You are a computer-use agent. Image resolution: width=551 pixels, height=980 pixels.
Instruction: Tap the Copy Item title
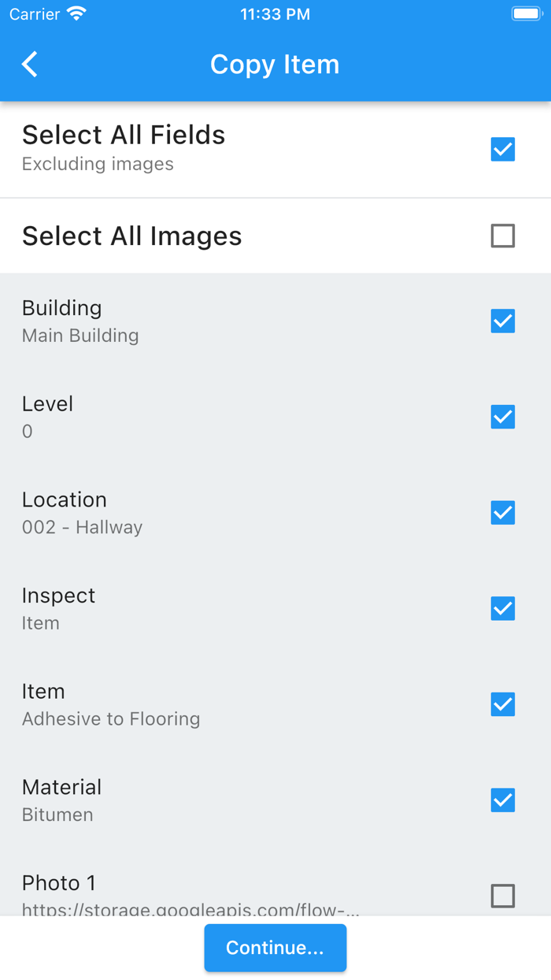[x=275, y=65]
